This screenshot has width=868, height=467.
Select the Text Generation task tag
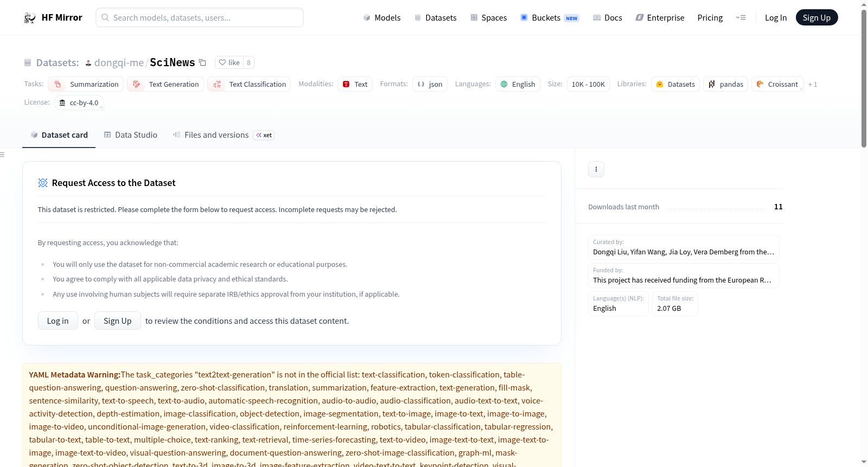pos(165,84)
